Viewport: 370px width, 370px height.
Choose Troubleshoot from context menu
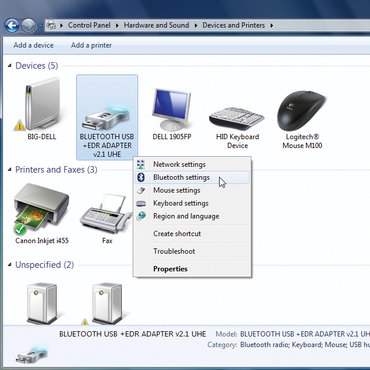[x=192, y=251]
